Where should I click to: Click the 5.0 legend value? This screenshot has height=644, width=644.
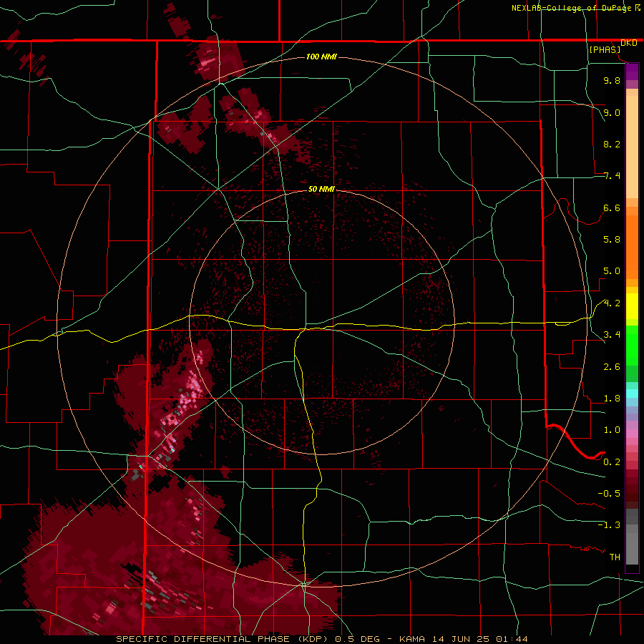tap(612, 271)
